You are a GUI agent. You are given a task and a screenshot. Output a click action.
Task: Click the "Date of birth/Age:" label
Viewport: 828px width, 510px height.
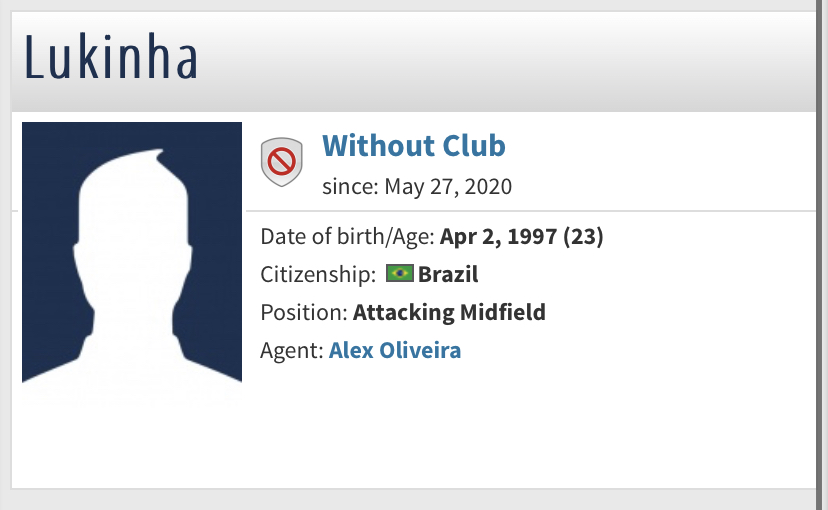tap(347, 237)
